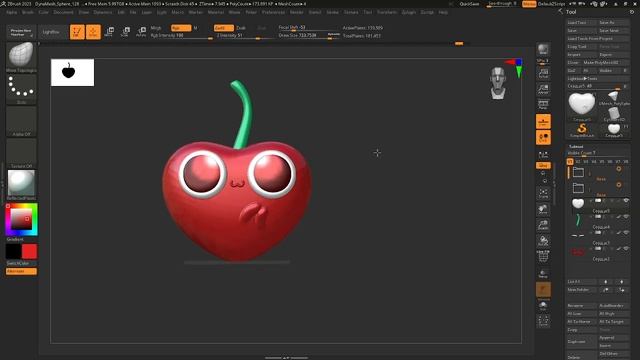
Task: Click the QuickSave button
Action: [x=469, y=4]
